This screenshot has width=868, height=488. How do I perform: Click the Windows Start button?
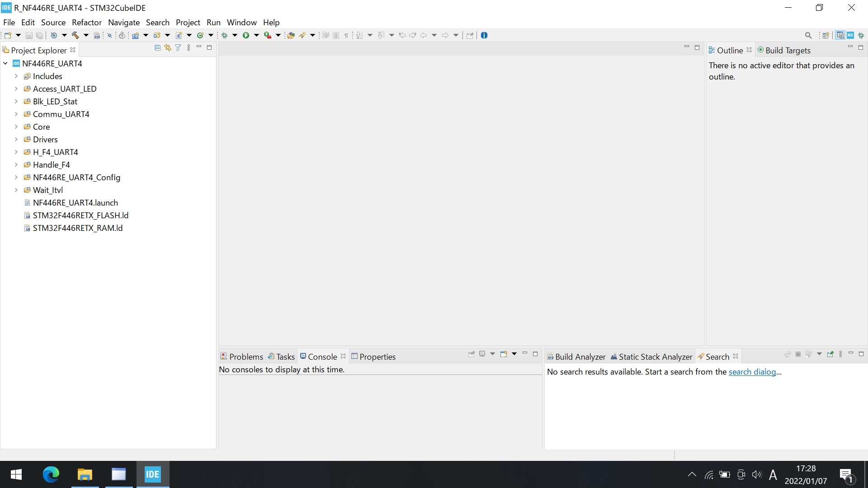[x=16, y=474]
